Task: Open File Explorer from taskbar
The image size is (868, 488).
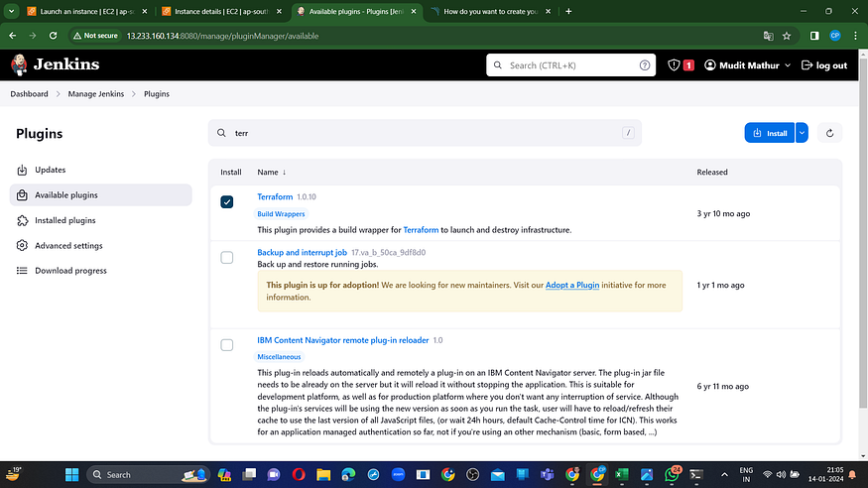Action: click(323, 475)
